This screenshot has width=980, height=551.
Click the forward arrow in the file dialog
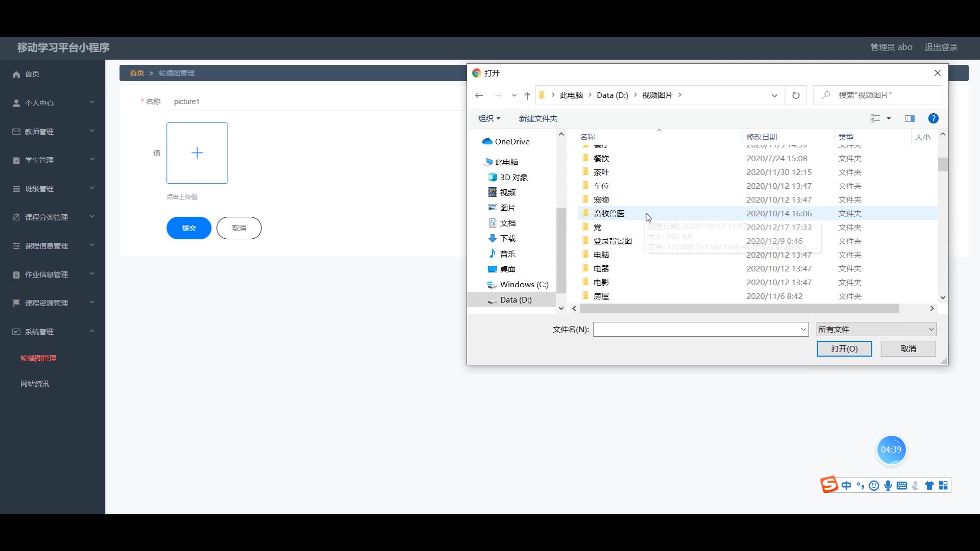click(x=499, y=95)
